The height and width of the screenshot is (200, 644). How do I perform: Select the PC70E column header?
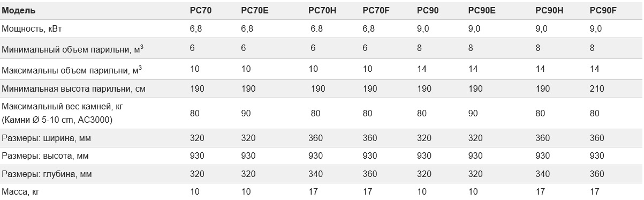coord(254,10)
